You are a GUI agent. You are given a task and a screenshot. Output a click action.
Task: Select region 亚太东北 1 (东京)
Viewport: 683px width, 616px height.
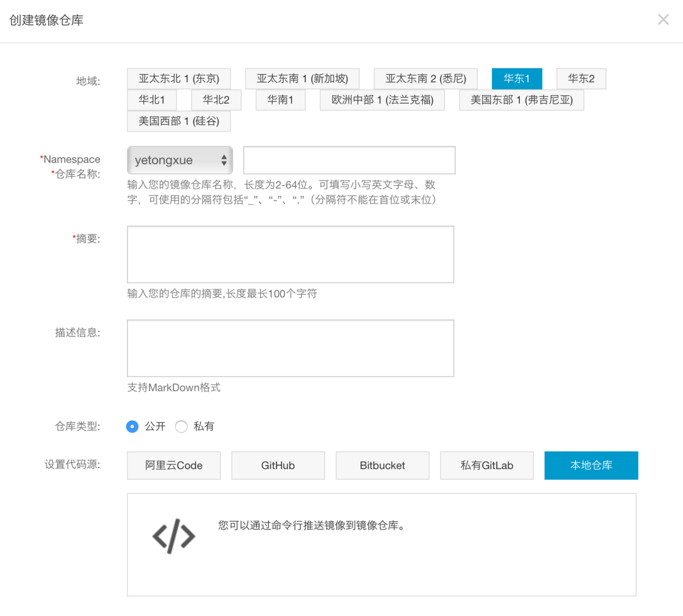pyautogui.click(x=178, y=79)
